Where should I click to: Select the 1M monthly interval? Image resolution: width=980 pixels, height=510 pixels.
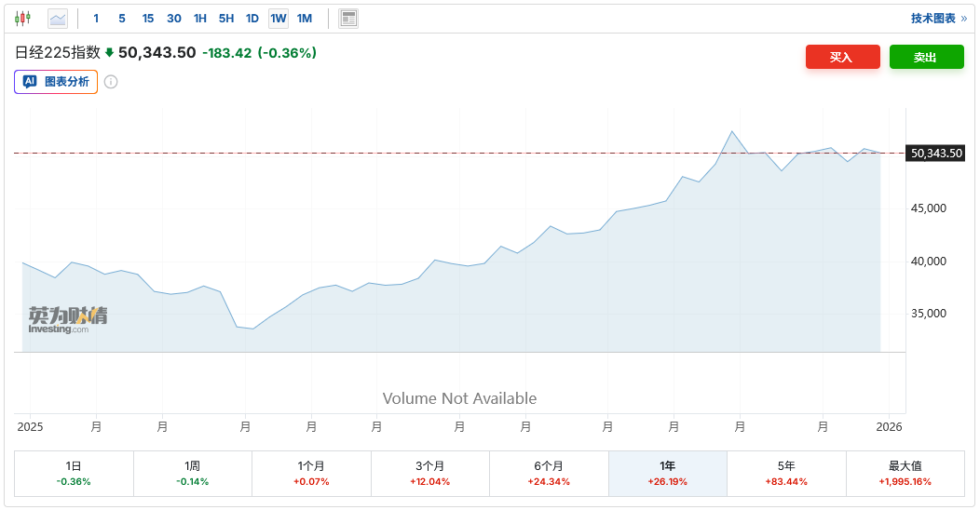pyautogui.click(x=305, y=18)
